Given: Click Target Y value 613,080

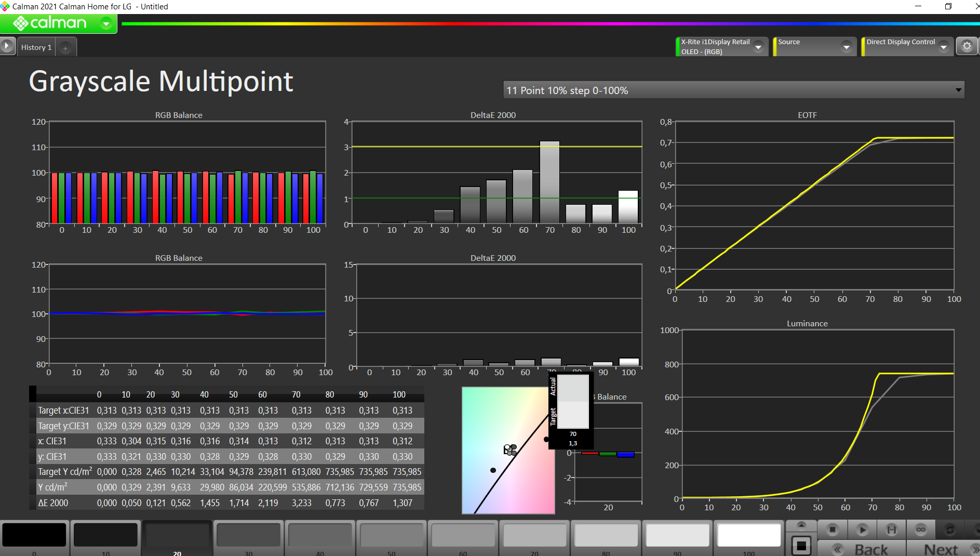Looking at the screenshot, I should coord(306,472).
